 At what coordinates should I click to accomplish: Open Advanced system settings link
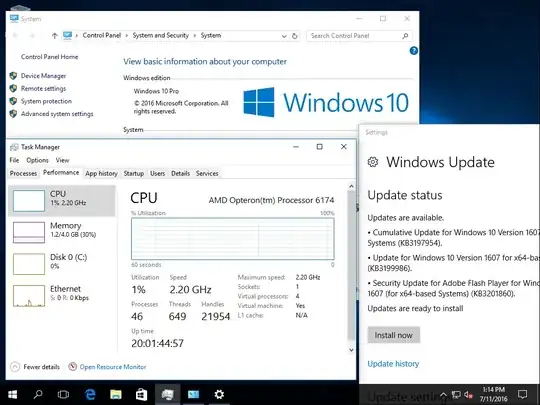pos(57,114)
